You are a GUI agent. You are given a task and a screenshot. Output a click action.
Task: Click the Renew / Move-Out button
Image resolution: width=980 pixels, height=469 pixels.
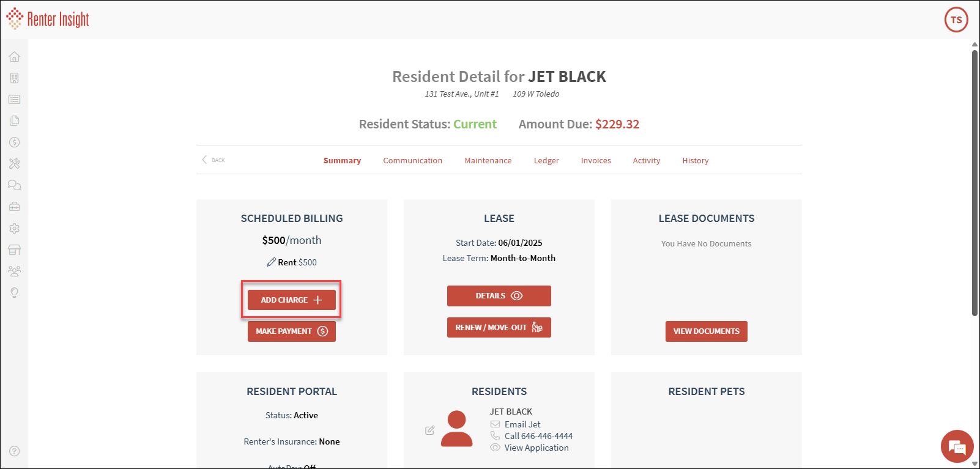[x=499, y=328]
